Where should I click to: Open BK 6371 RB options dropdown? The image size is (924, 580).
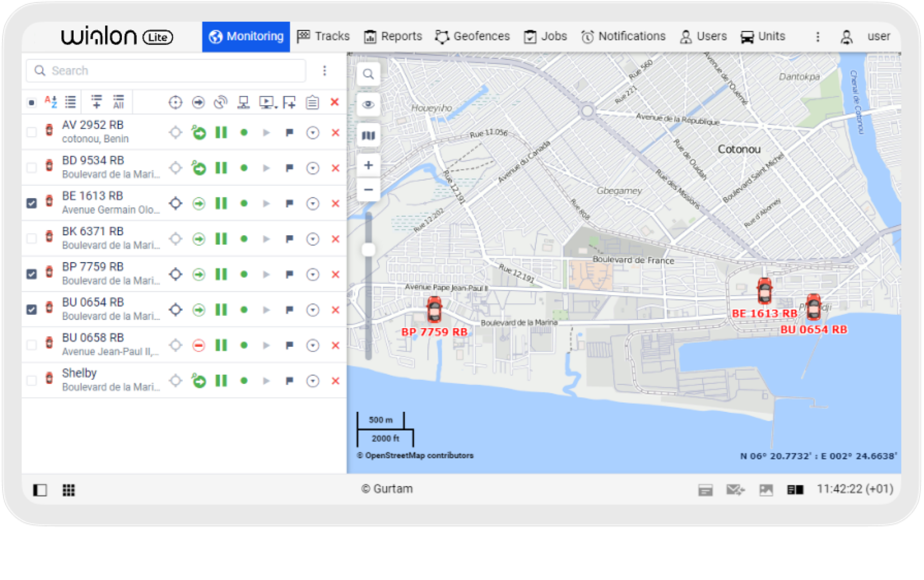point(313,239)
